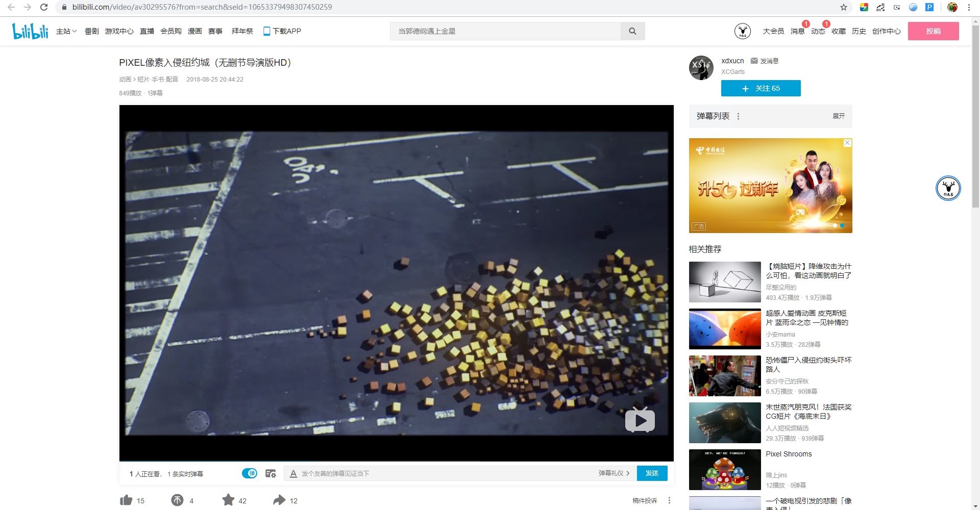Open the 番剧 nav item
The image size is (980, 510).
92,31
